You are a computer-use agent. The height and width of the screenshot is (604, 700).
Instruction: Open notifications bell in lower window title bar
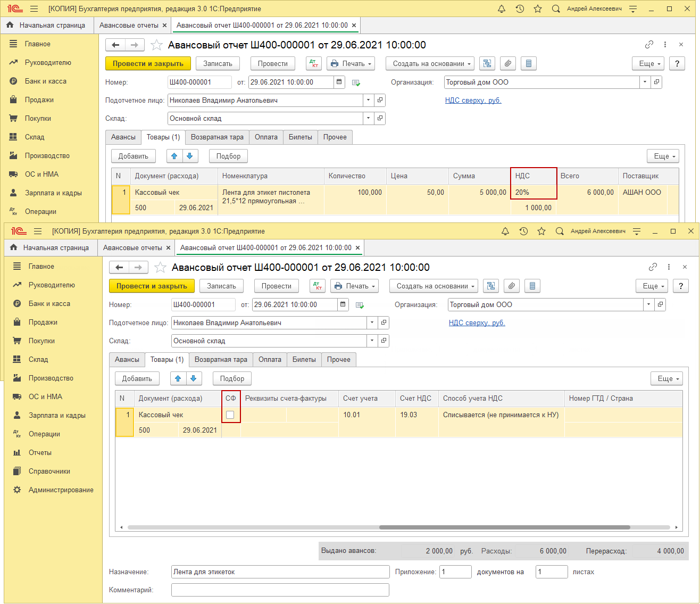click(x=505, y=231)
